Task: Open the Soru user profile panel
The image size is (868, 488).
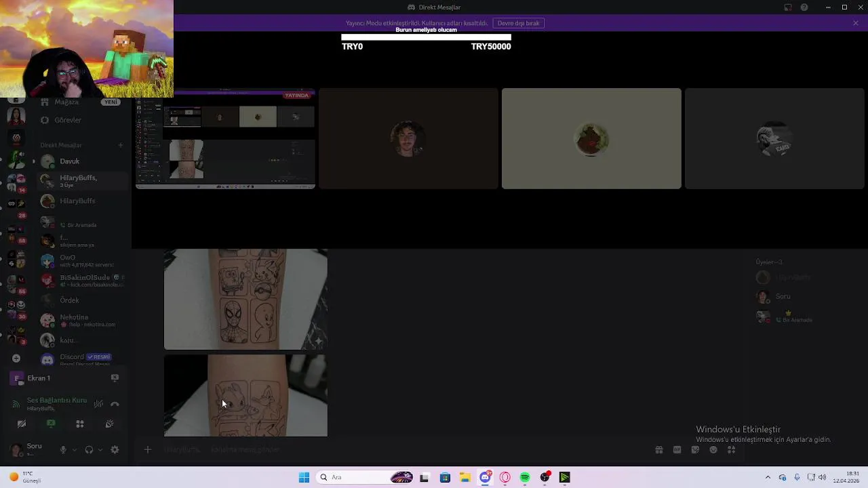Action: 31,449
